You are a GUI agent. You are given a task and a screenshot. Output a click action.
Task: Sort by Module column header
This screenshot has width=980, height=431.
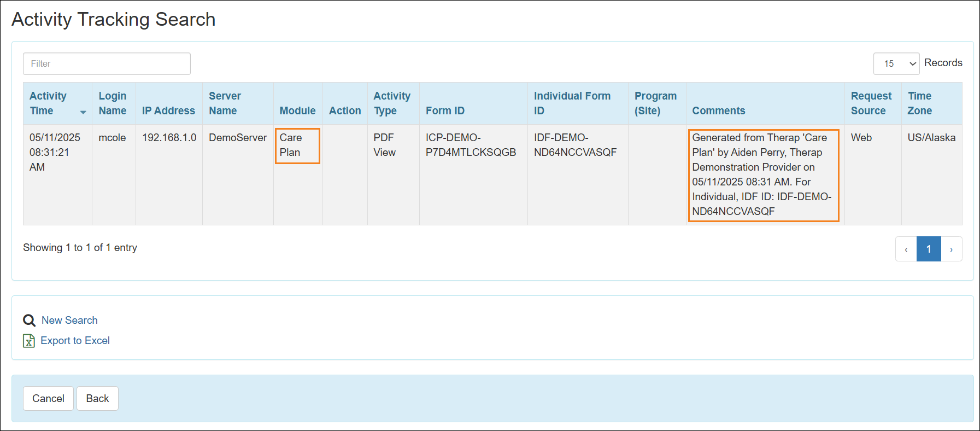point(298,103)
